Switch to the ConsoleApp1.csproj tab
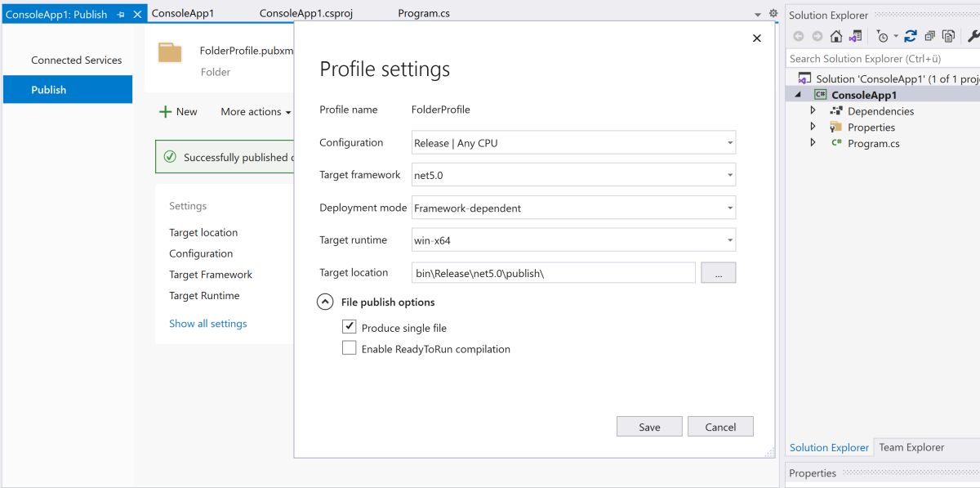 306,14
